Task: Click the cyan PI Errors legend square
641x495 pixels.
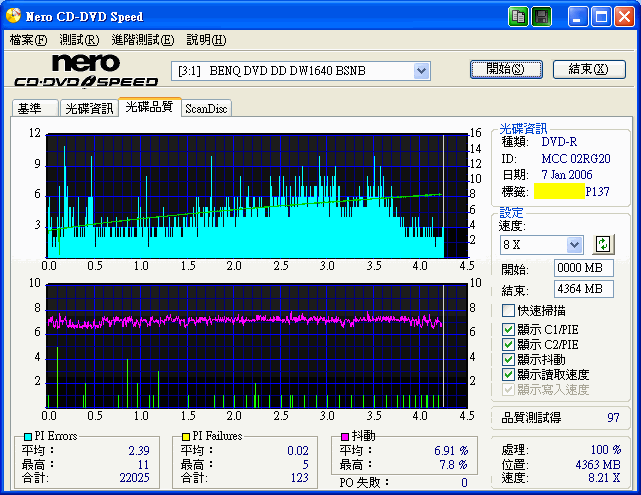Action: pyautogui.click(x=27, y=437)
